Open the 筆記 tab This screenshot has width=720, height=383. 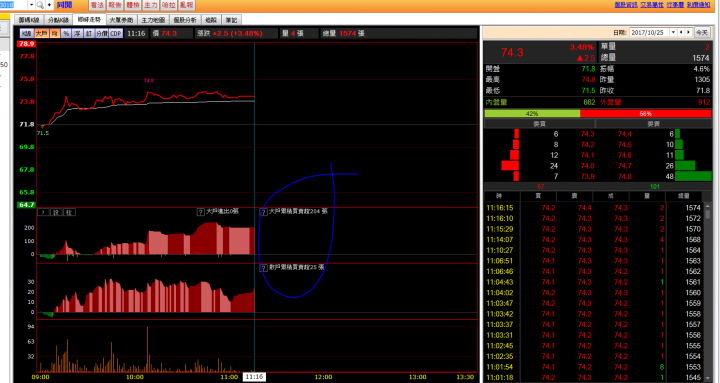[x=232, y=20]
